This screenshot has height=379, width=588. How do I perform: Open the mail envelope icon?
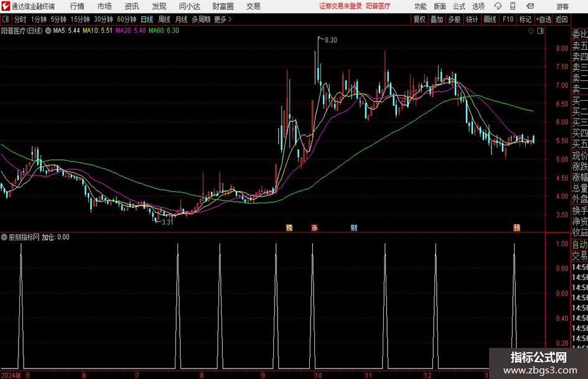click(530, 6)
